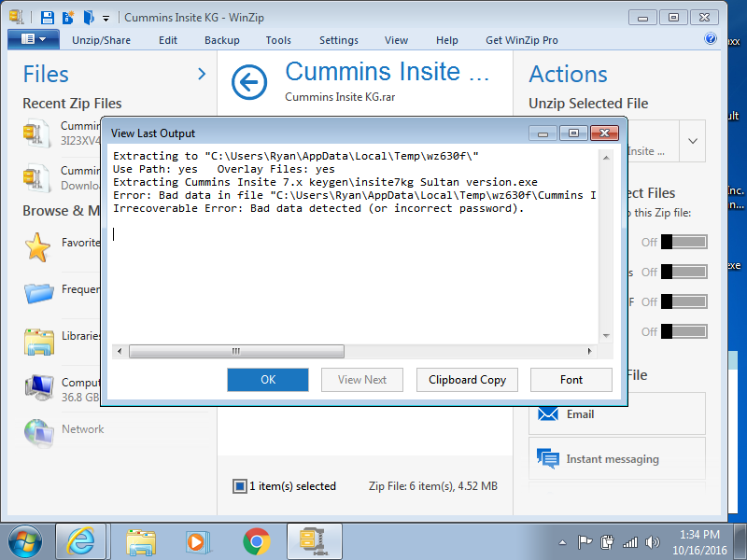The width and height of the screenshot is (747, 560).
Task: Click the Action Center flag icon
Action: (x=585, y=542)
